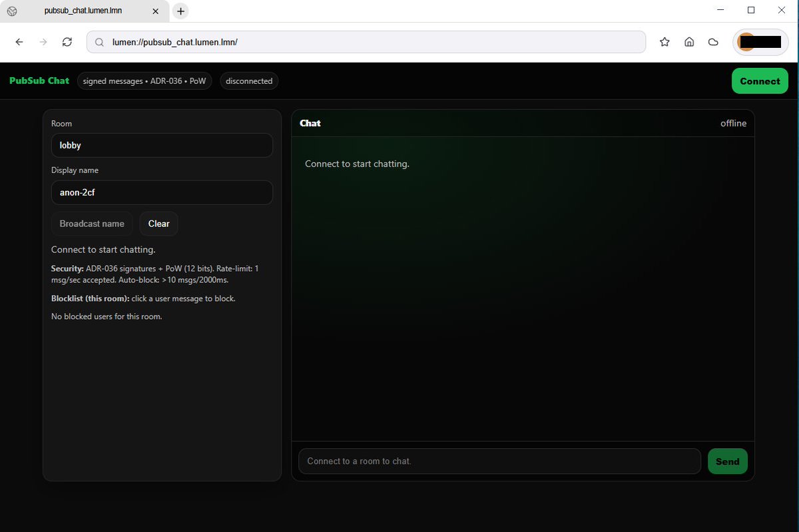Image resolution: width=799 pixels, height=532 pixels.
Task: Click the Display name label
Action: point(75,170)
